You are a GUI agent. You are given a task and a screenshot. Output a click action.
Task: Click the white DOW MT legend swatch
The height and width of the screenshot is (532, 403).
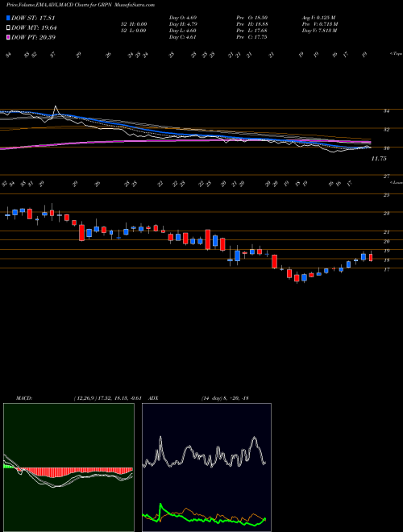point(9,27)
